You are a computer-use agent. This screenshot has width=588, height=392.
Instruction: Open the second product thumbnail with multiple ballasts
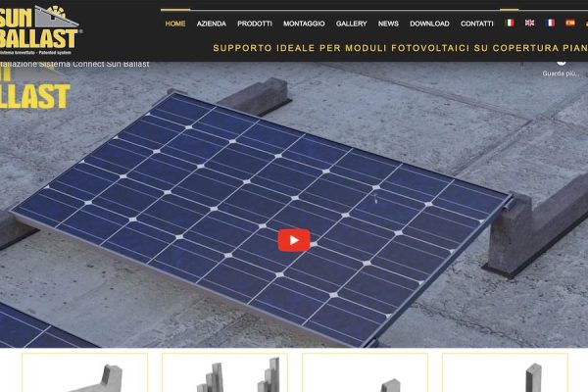pos(224,373)
